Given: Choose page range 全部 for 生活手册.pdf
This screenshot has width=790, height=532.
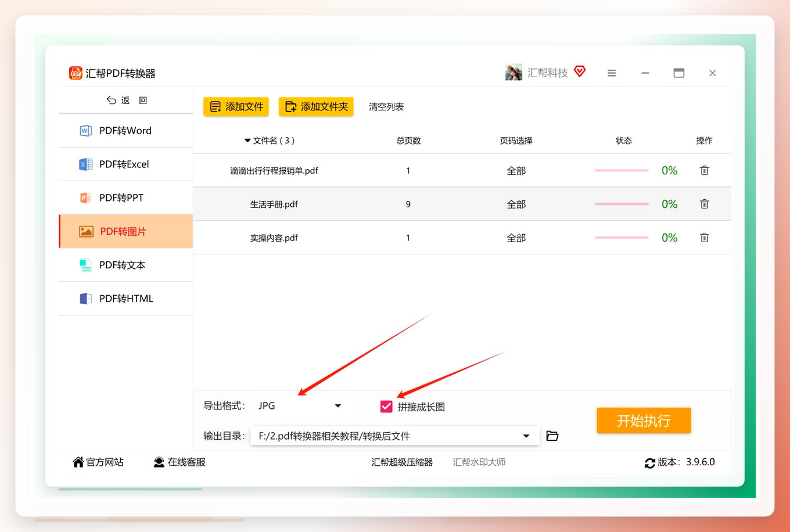Looking at the screenshot, I should pos(516,204).
